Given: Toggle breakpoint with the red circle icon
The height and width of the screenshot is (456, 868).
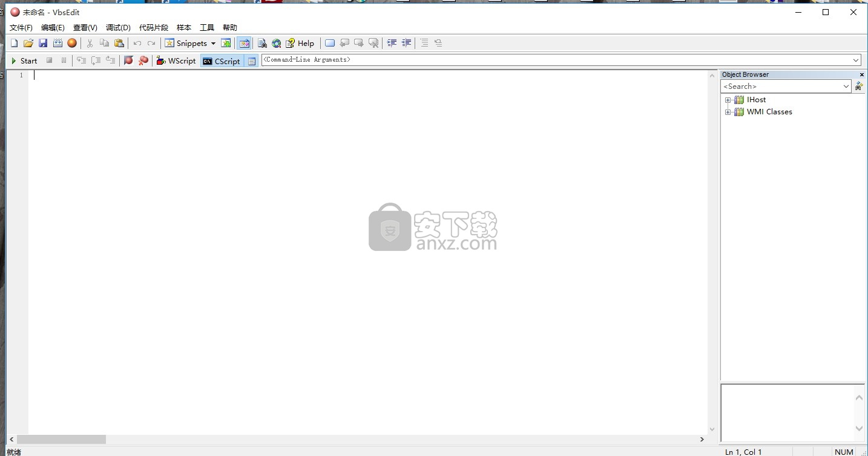Looking at the screenshot, I should click(x=128, y=60).
